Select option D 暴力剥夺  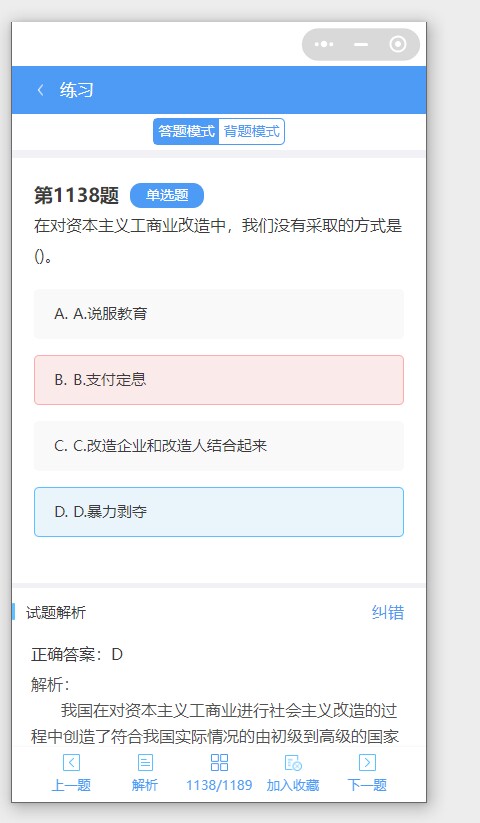tap(219, 512)
